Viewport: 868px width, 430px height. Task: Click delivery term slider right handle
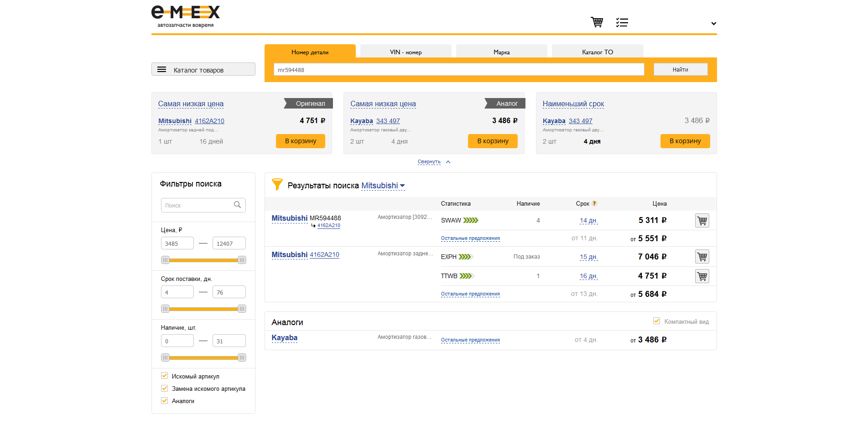coord(242,309)
